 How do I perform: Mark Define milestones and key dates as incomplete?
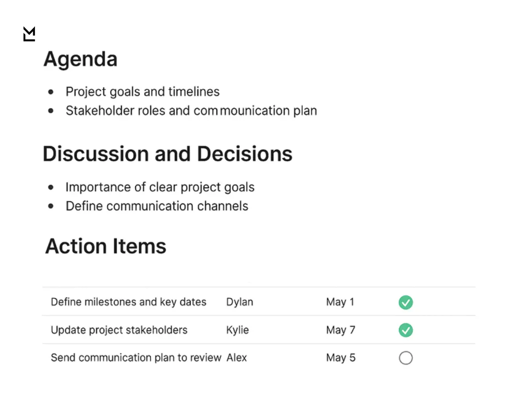[x=406, y=302]
